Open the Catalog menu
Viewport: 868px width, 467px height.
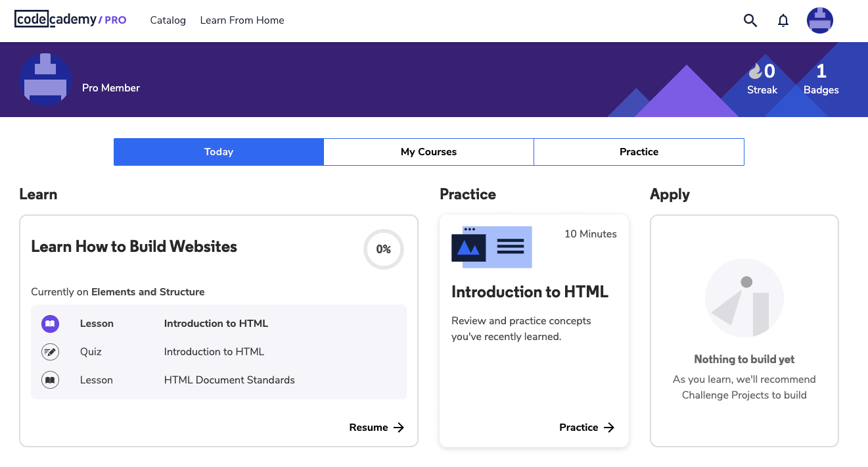pyautogui.click(x=168, y=20)
